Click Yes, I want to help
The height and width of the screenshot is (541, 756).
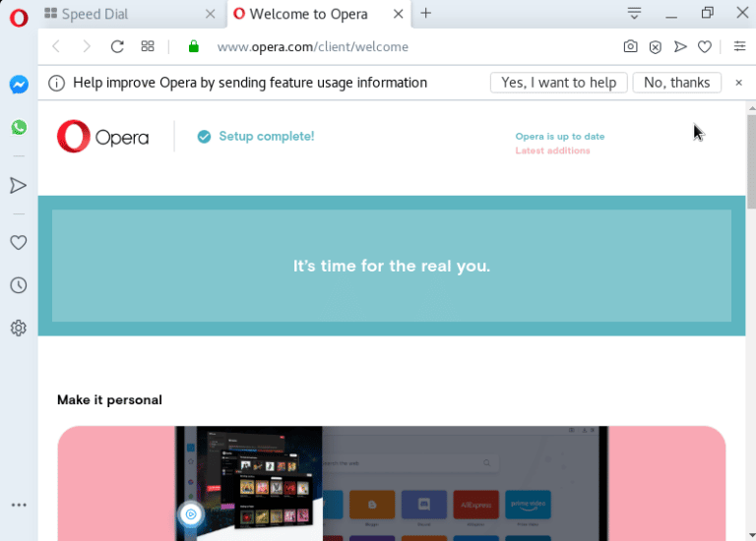pos(559,83)
